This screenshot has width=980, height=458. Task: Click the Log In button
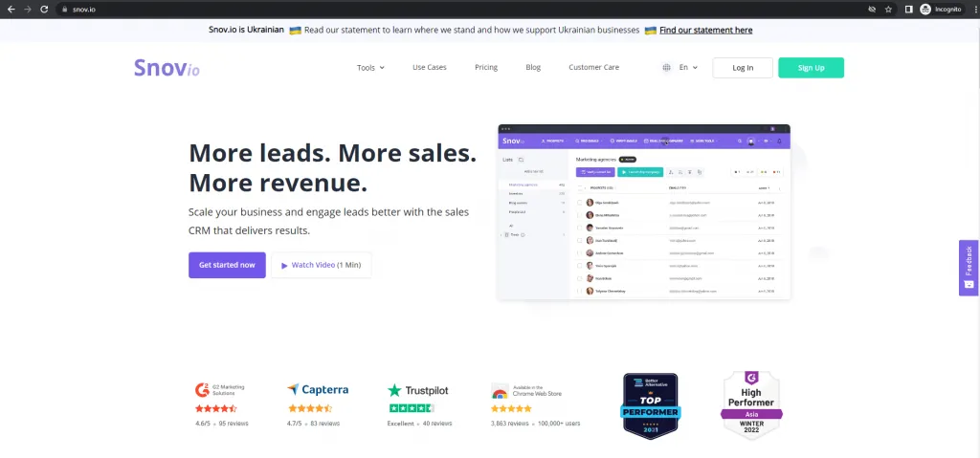point(743,68)
